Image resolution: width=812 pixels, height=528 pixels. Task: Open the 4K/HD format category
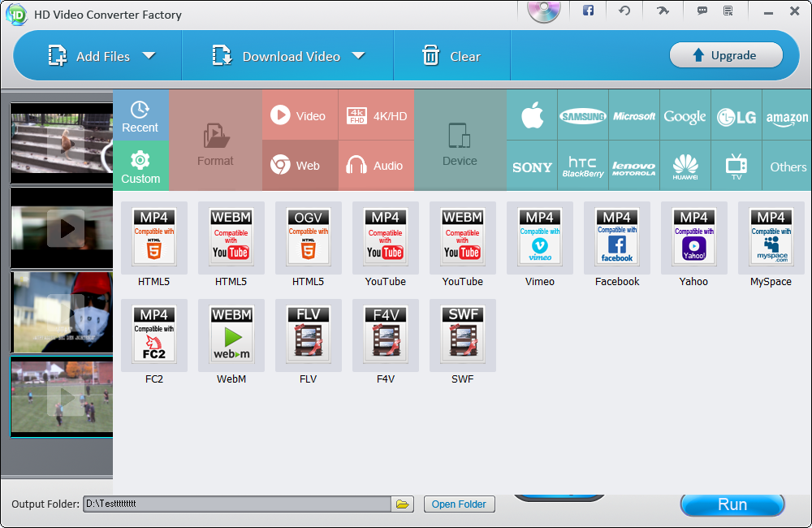click(377, 115)
